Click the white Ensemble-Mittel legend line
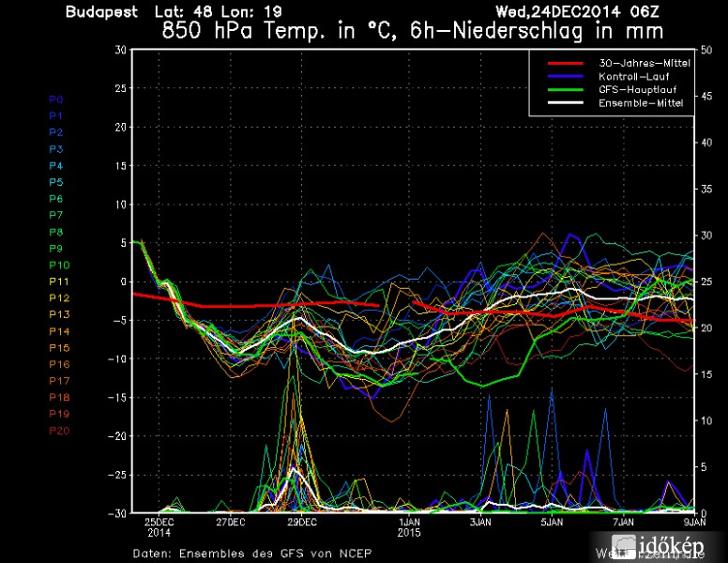Image resolution: width=728 pixels, height=563 pixels. [x=565, y=102]
